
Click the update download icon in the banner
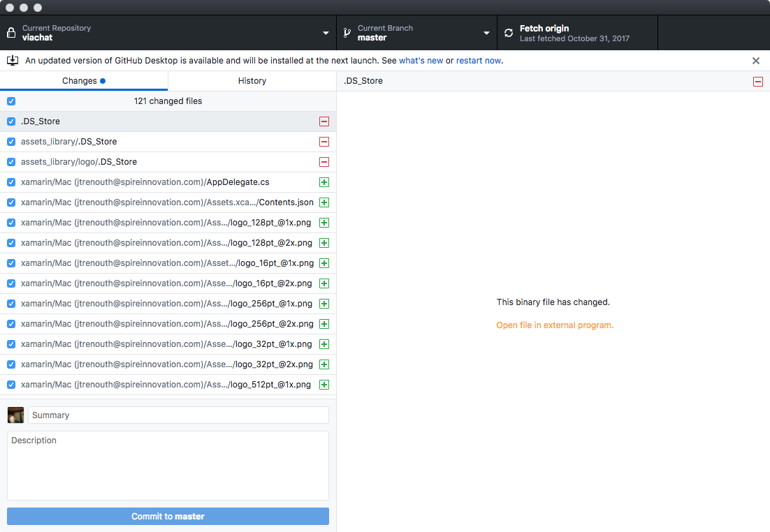tap(13, 60)
